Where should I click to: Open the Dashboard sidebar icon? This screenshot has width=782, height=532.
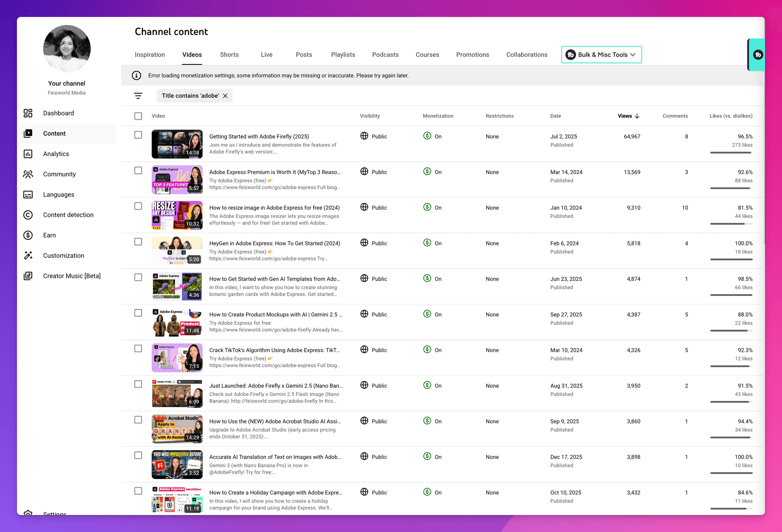coord(28,113)
